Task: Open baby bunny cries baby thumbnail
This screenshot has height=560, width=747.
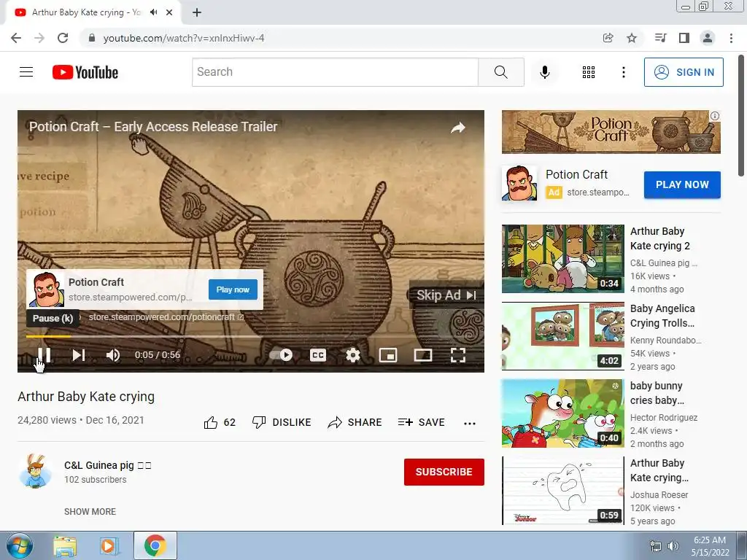Action: pos(562,413)
